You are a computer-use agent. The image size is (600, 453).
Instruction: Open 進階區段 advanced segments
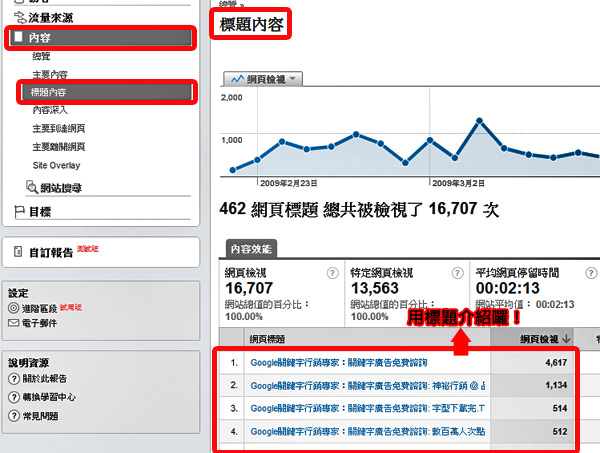click(39, 308)
